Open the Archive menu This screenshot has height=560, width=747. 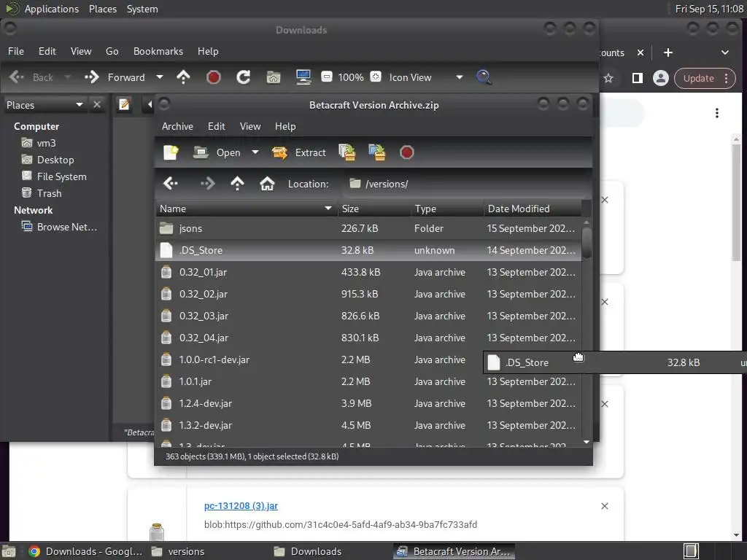click(x=177, y=126)
